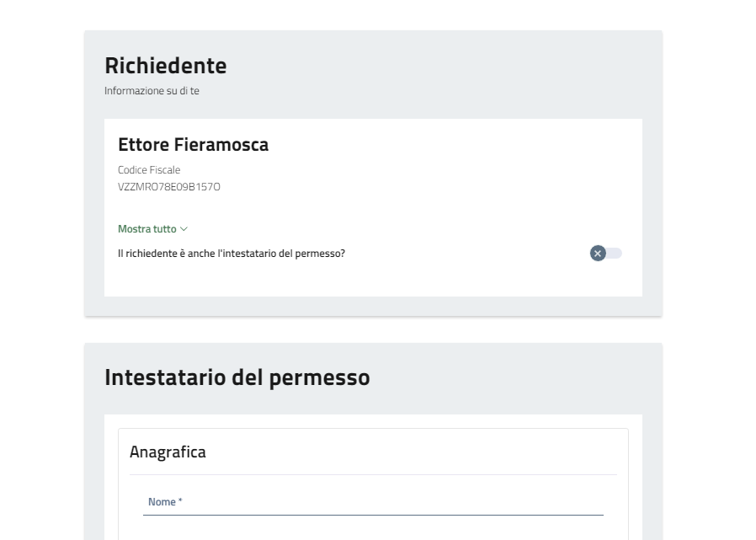Click the chevron arrow beside Mostra tutto
The image size is (756, 540).
pyautogui.click(x=184, y=229)
